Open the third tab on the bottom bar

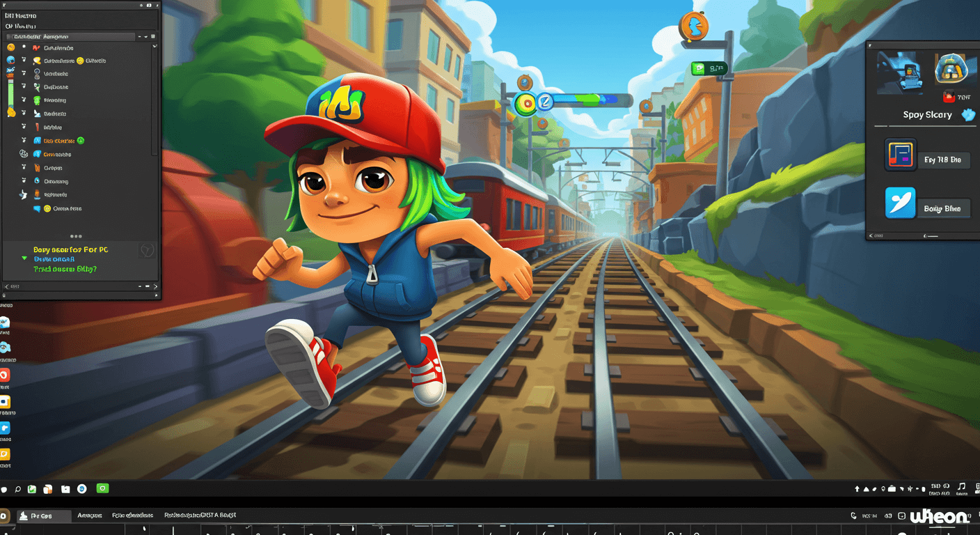coord(132,515)
